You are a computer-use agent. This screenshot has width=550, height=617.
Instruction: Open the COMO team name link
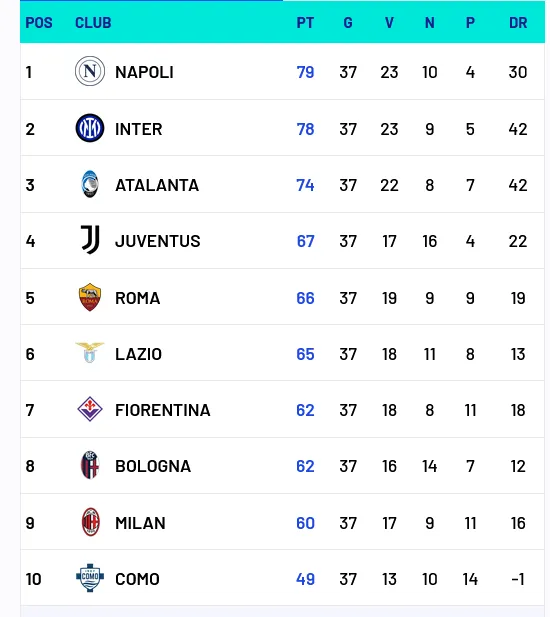click(x=137, y=579)
